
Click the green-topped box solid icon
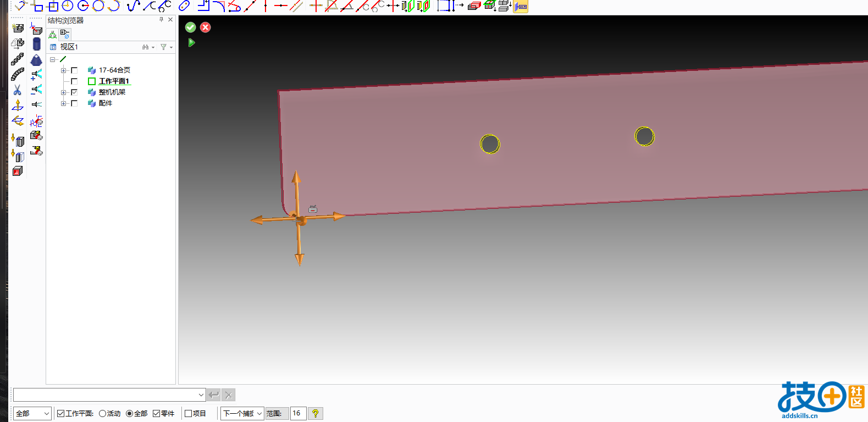point(489,6)
